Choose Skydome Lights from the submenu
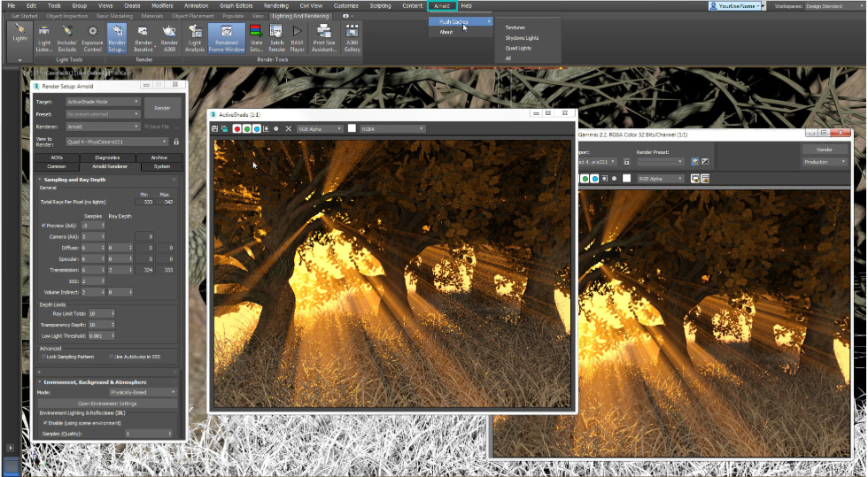The width and height of the screenshot is (868, 477). 522,38
